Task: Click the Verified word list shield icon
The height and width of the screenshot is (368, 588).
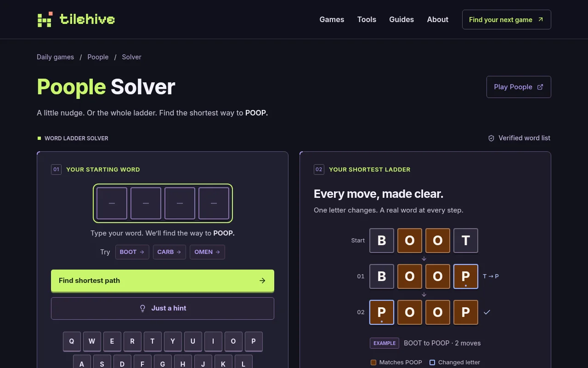Action: [x=491, y=138]
